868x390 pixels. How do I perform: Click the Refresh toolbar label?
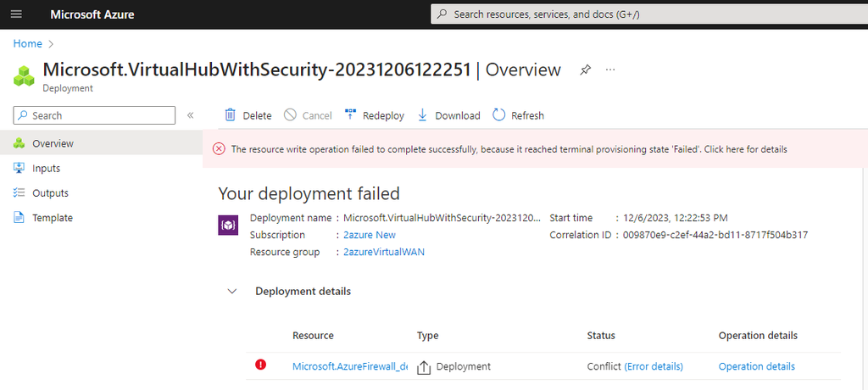pyautogui.click(x=527, y=116)
